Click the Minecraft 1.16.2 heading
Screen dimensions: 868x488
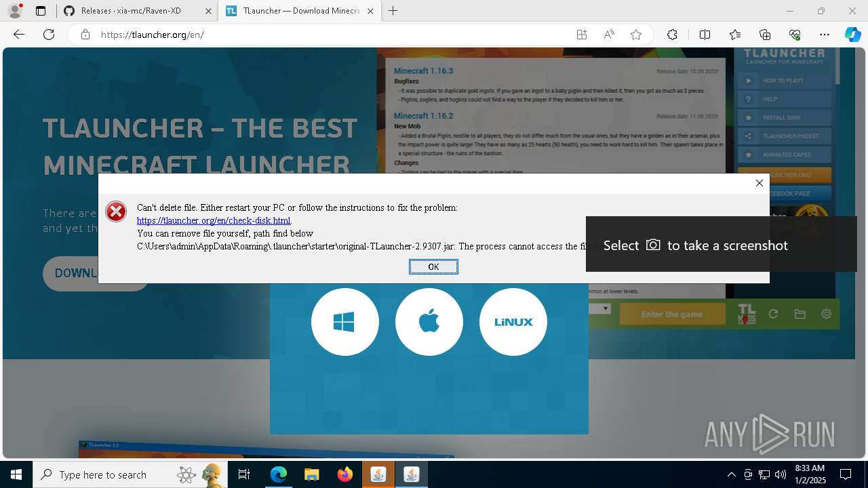(423, 116)
